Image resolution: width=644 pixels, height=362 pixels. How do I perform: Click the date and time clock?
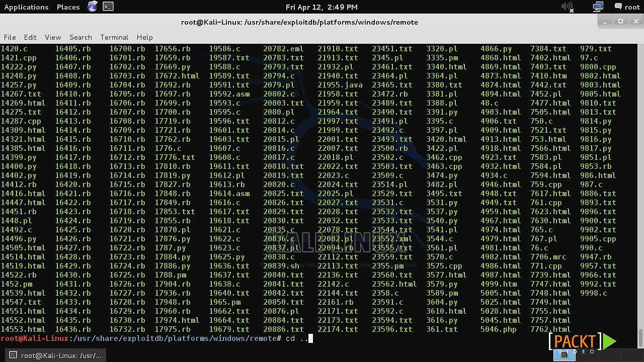click(321, 7)
